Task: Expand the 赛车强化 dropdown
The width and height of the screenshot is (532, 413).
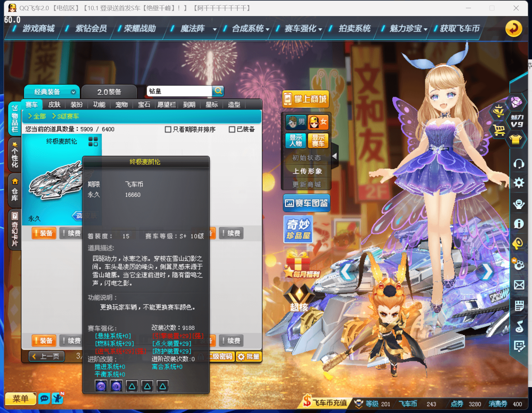Action: [x=320, y=29]
